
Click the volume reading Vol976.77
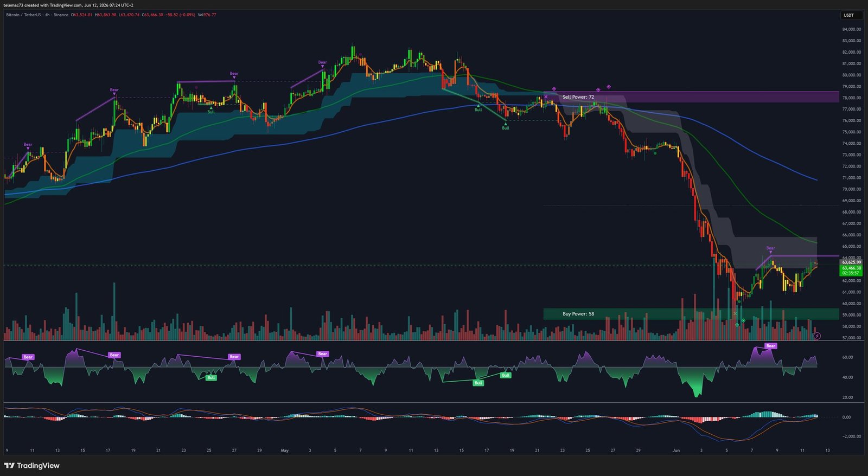pyautogui.click(x=207, y=15)
